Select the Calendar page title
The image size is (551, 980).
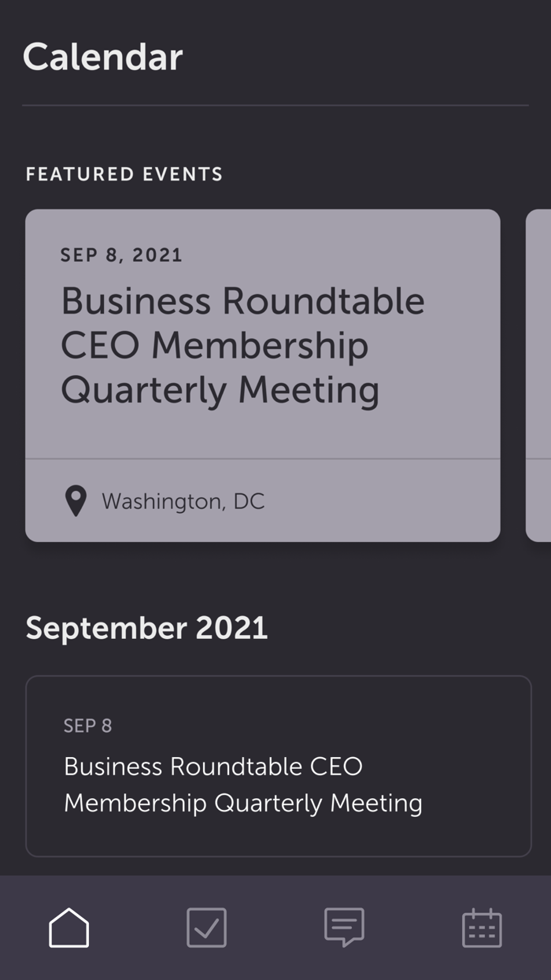(104, 56)
